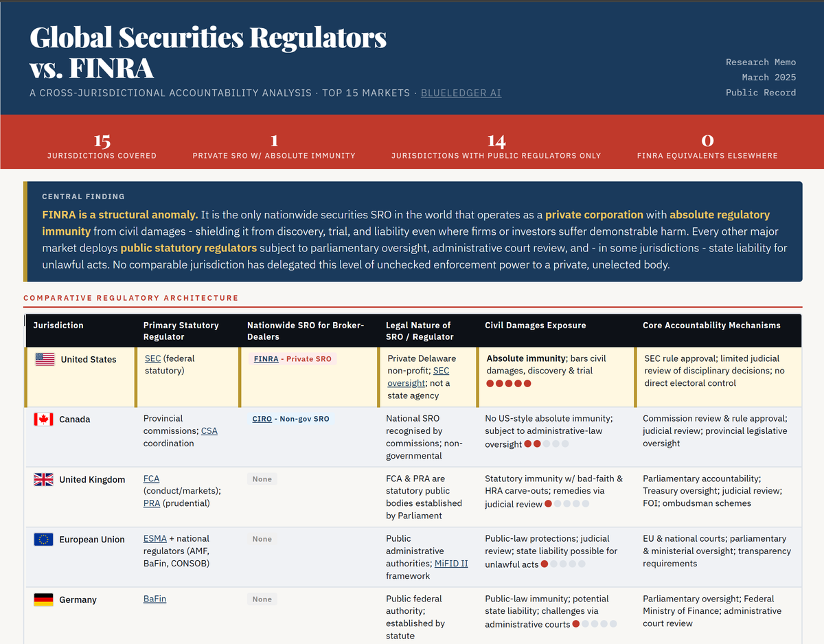
Task: Open the FINRA link in Private SRO badge
Action: pyautogui.click(x=266, y=358)
